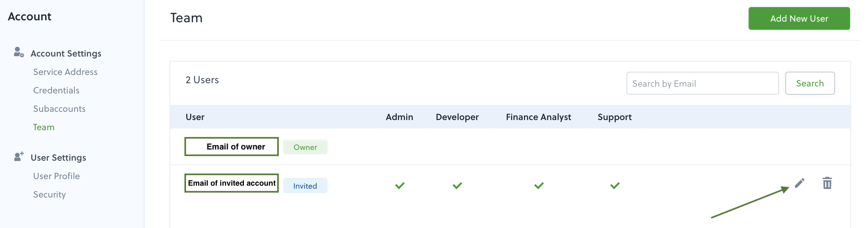
Task: Click the Admin checkmark for invited account
Action: click(400, 185)
